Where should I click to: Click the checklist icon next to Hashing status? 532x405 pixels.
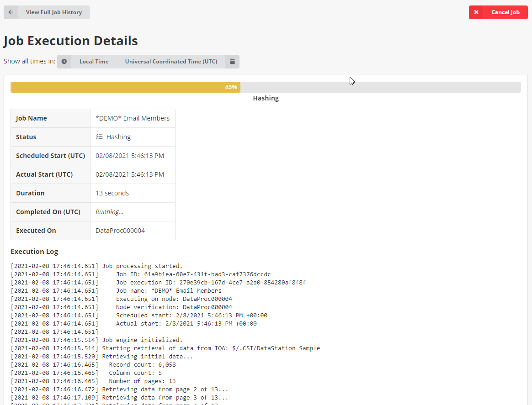coord(99,137)
